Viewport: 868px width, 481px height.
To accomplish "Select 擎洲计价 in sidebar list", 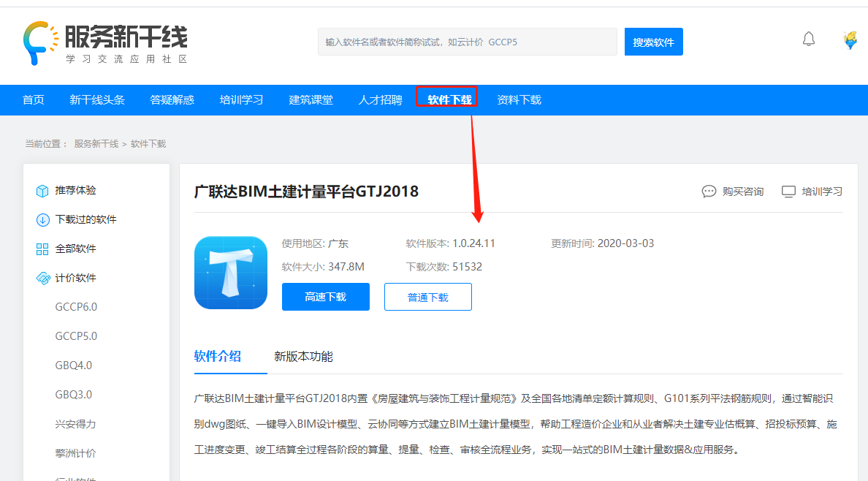I will [x=76, y=453].
